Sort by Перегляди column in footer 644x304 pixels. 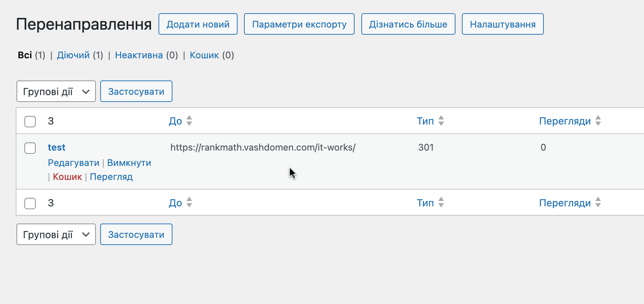(x=565, y=203)
